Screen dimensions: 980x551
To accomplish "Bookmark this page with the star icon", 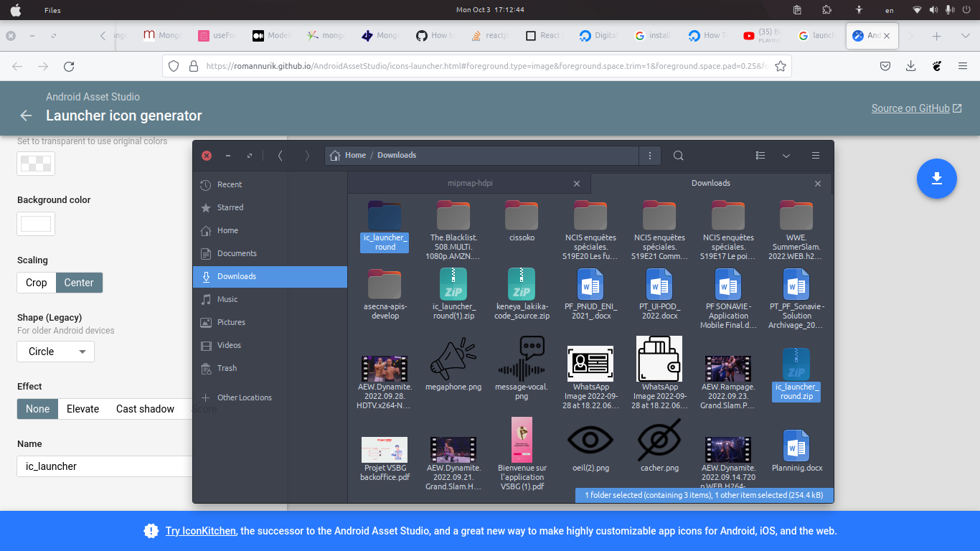I will point(781,66).
